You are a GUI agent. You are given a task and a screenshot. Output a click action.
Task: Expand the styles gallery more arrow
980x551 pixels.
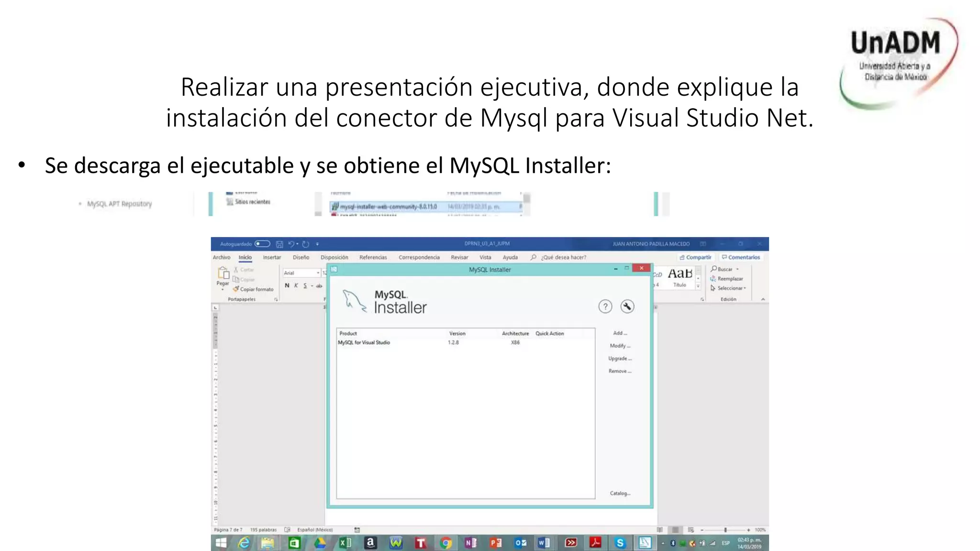coord(698,286)
